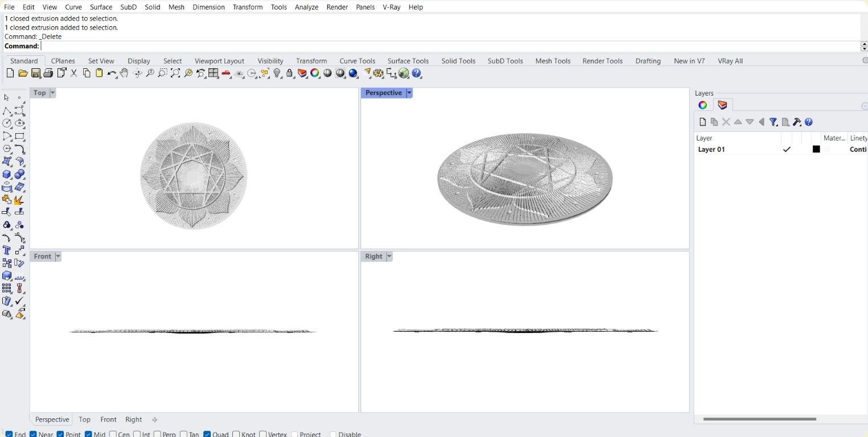Click the new layer icon in Layers panel

(703, 122)
